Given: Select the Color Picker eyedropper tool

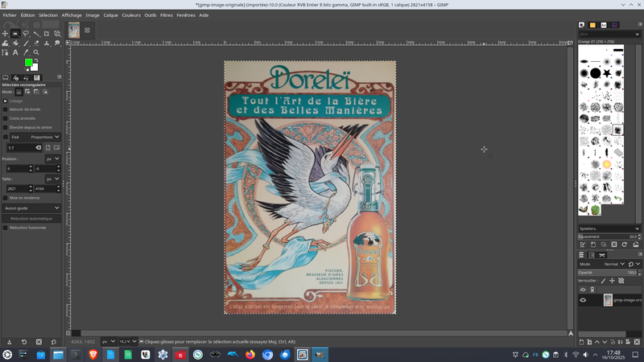Looking at the screenshot, I should pyautogui.click(x=26, y=52).
